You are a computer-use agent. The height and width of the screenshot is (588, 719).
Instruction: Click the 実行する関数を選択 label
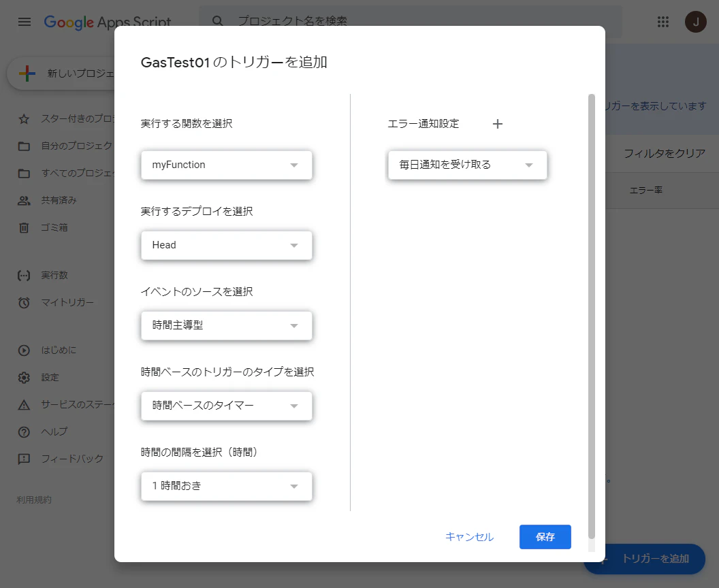tap(187, 124)
